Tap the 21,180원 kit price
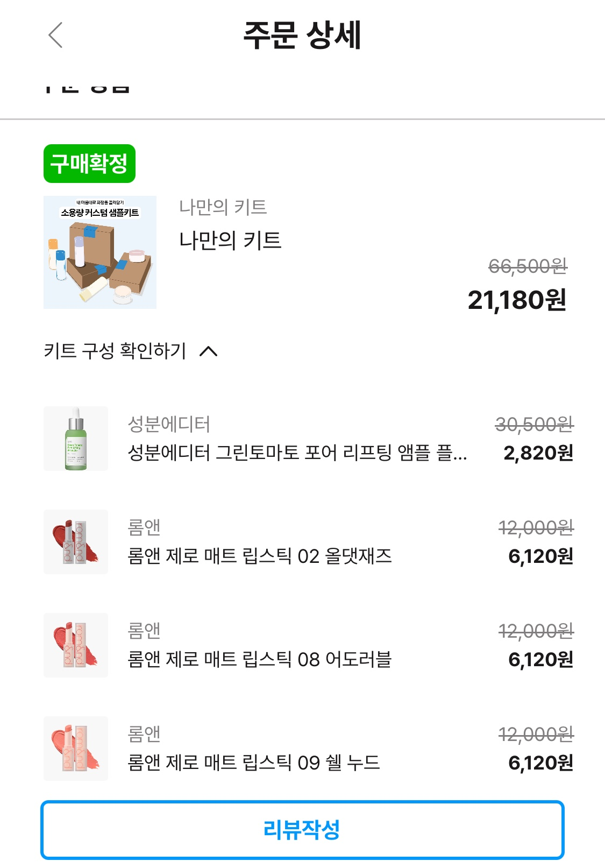605x868 pixels. coord(517,300)
